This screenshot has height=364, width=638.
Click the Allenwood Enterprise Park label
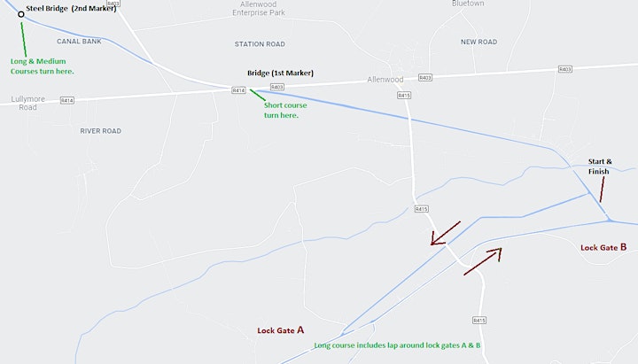coord(259,9)
